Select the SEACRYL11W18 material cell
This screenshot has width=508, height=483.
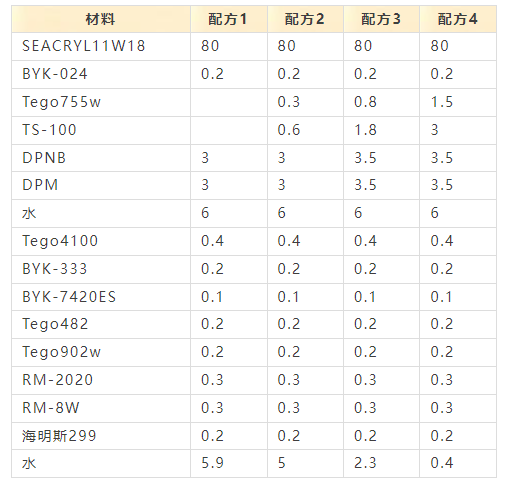click(101, 46)
